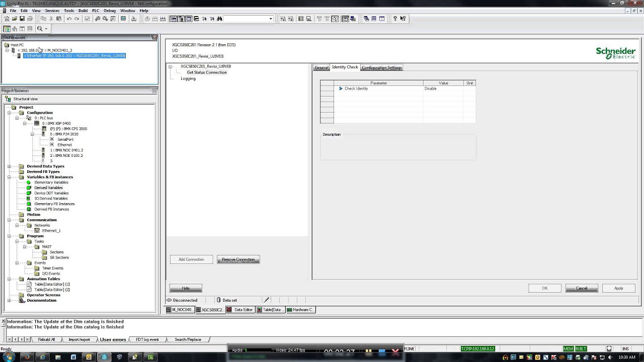
Task: Click the Connect to PLC icon
Action: (x=283, y=19)
